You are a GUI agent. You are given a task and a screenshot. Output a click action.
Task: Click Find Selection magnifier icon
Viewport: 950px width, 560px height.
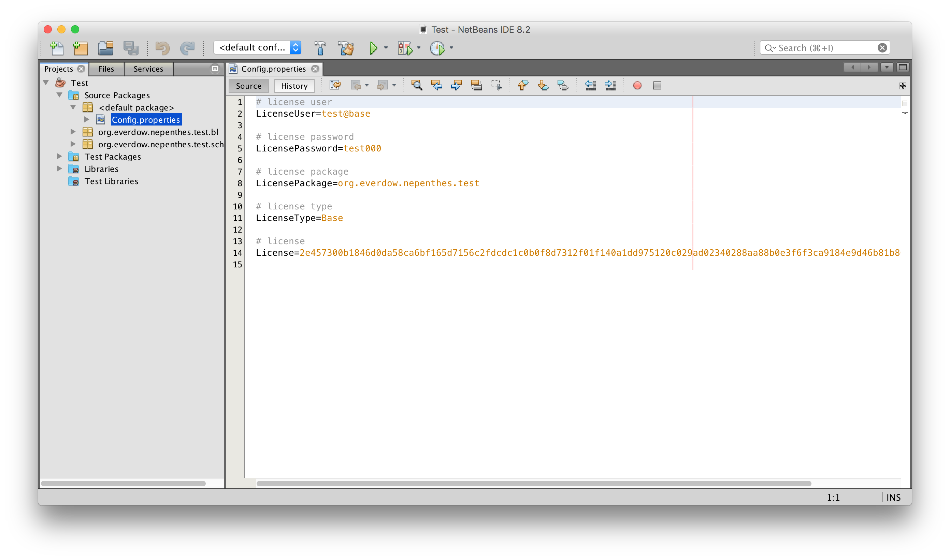pos(417,86)
